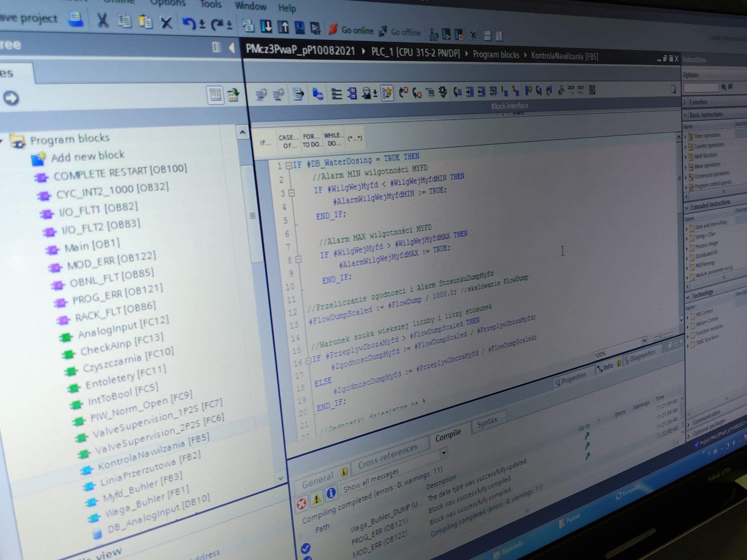Screen dimensions: 747x560
Task: Insert IF statement template button
Action: 265,143
